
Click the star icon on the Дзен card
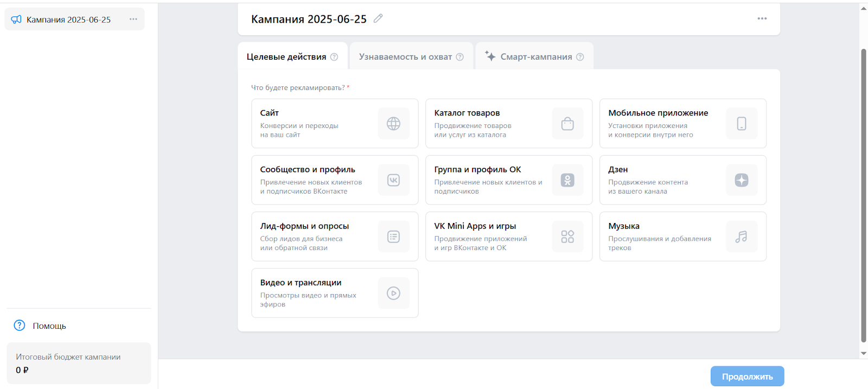pyautogui.click(x=742, y=180)
